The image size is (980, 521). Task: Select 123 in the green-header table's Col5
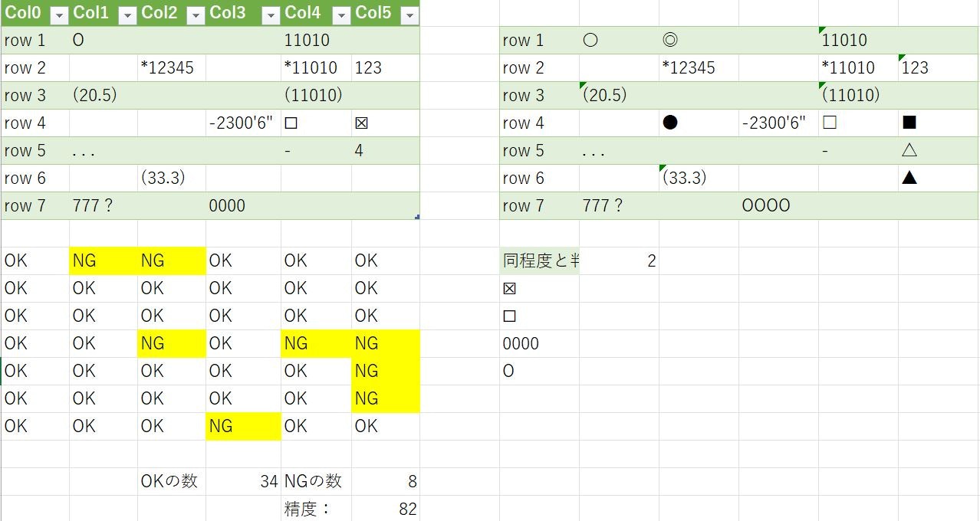click(x=386, y=67)
